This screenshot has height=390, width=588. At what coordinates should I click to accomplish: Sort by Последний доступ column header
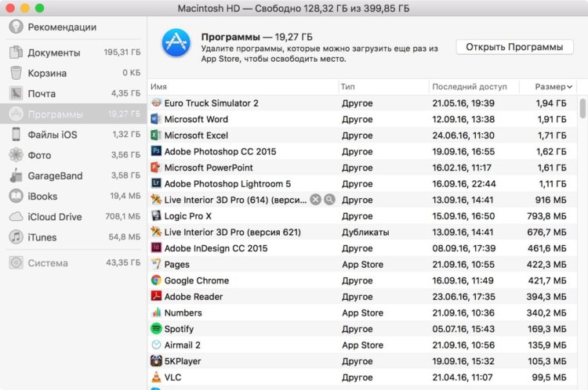(474, 87)
